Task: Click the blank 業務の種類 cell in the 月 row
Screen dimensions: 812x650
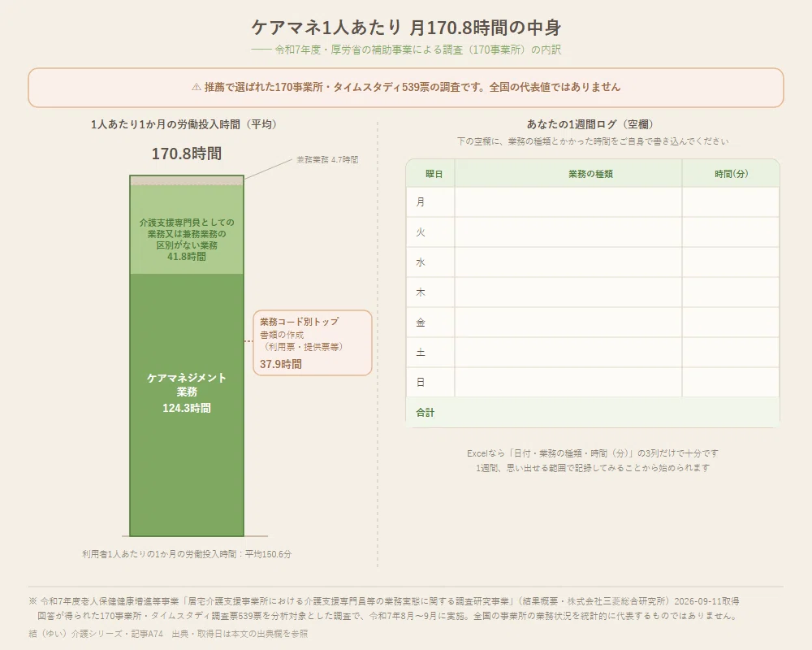Action: pyautogui.click(x=568, y=202)
